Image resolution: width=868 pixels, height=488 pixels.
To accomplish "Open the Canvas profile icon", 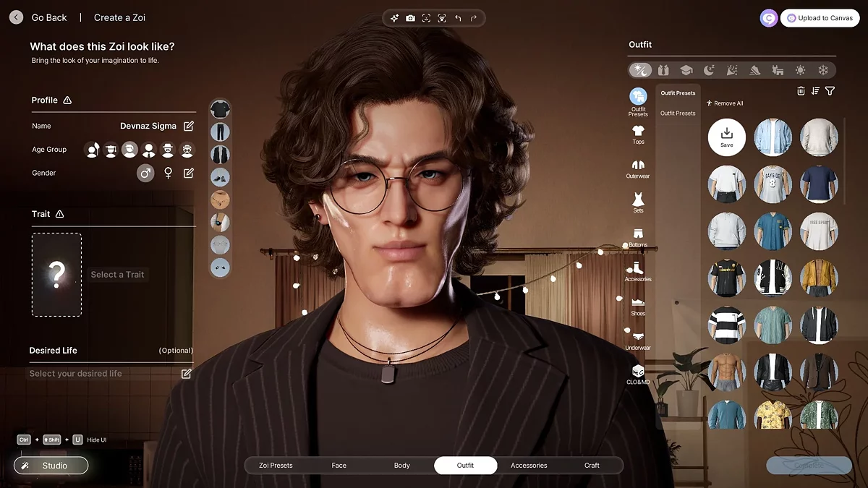I will 769,18.
